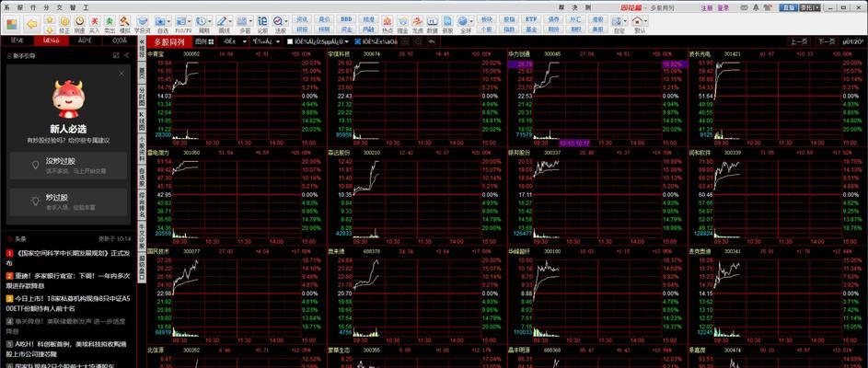
Task: Open the 分时图 vertical tab
Action: tap(142, 97)
